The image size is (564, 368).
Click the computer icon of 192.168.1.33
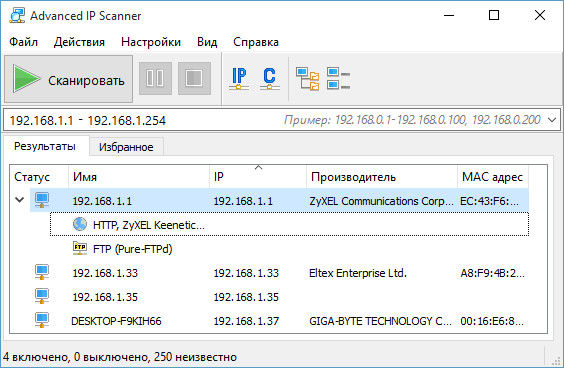42,272
